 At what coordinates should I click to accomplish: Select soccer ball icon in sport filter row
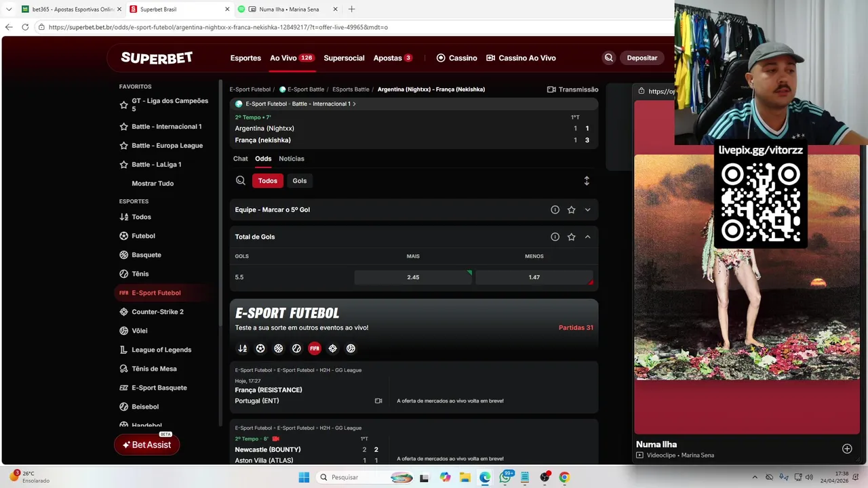pos(260,348)
